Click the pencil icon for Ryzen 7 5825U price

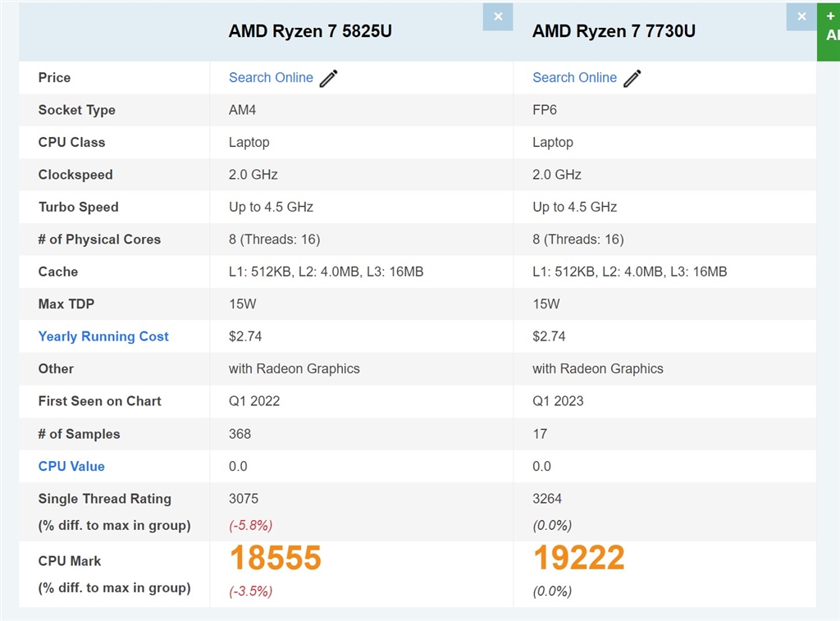point(329,78)
